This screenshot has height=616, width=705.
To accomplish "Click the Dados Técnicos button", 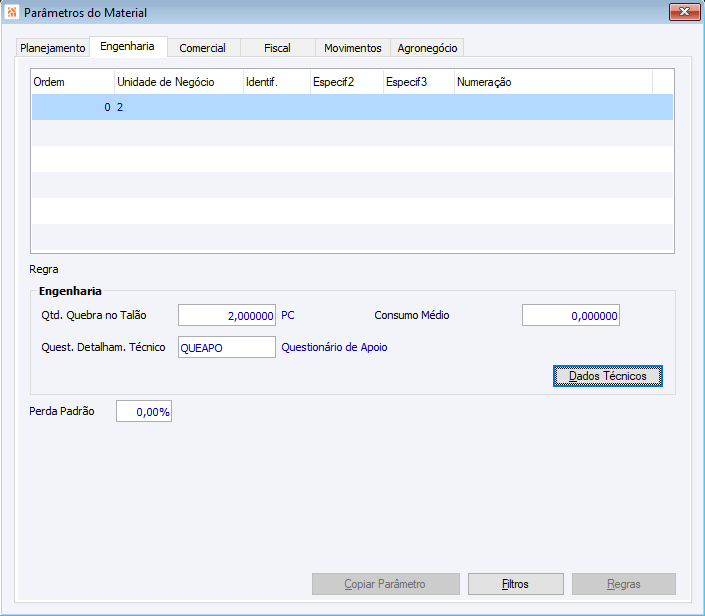I will point(607,376).
